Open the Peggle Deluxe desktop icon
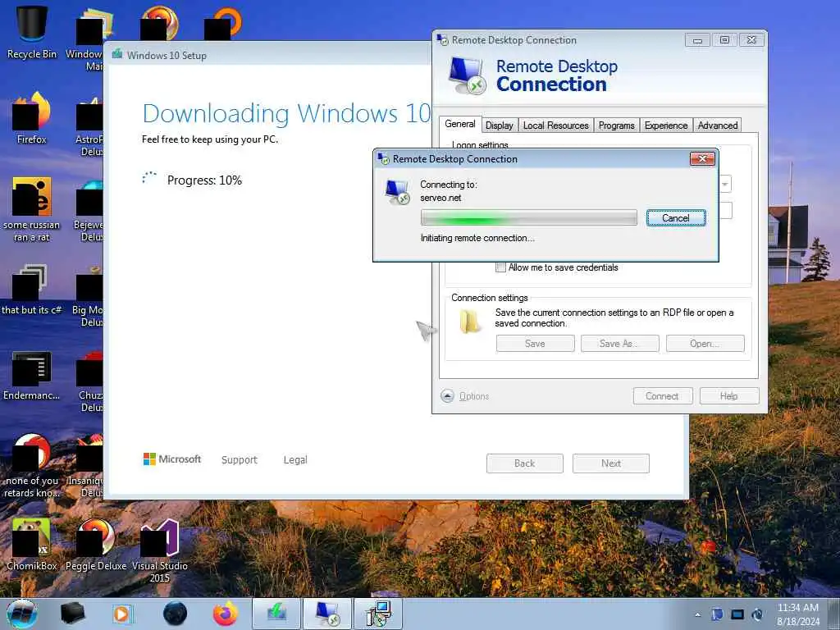The width and height of the screenshot is (840, 630). click(96, 544)
